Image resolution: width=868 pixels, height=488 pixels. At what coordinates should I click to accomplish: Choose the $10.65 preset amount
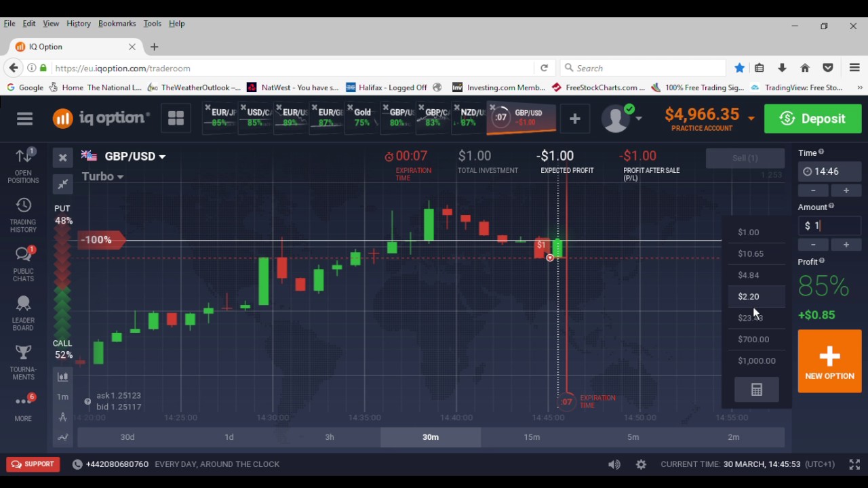pyautogui.click(x=757, y=253)
